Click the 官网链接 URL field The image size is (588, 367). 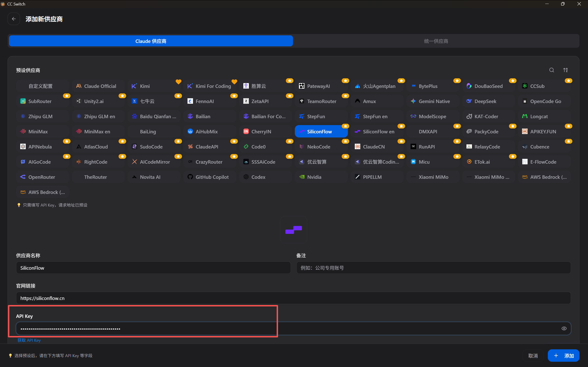293,298
